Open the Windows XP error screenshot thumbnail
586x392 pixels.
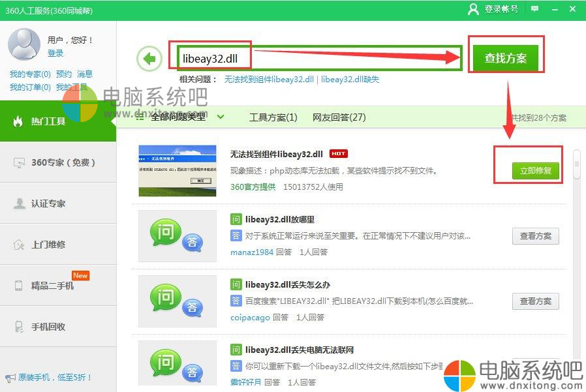coord(177,171)
